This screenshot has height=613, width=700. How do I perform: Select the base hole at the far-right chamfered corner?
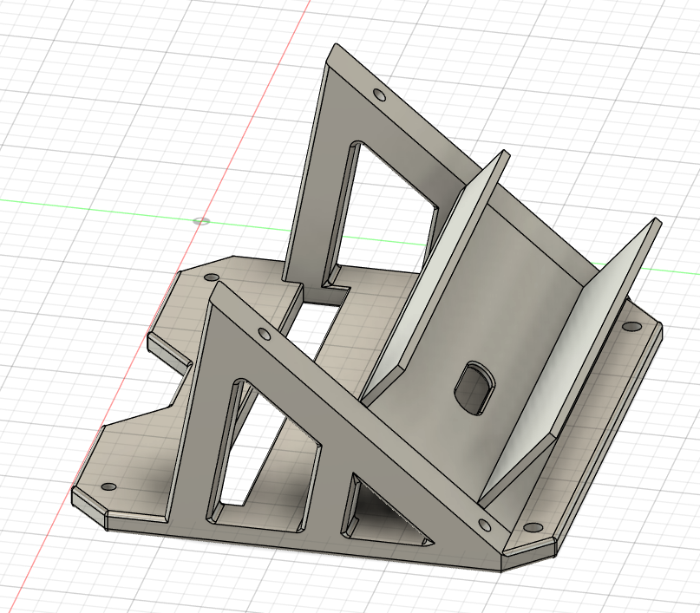point(631,327)
